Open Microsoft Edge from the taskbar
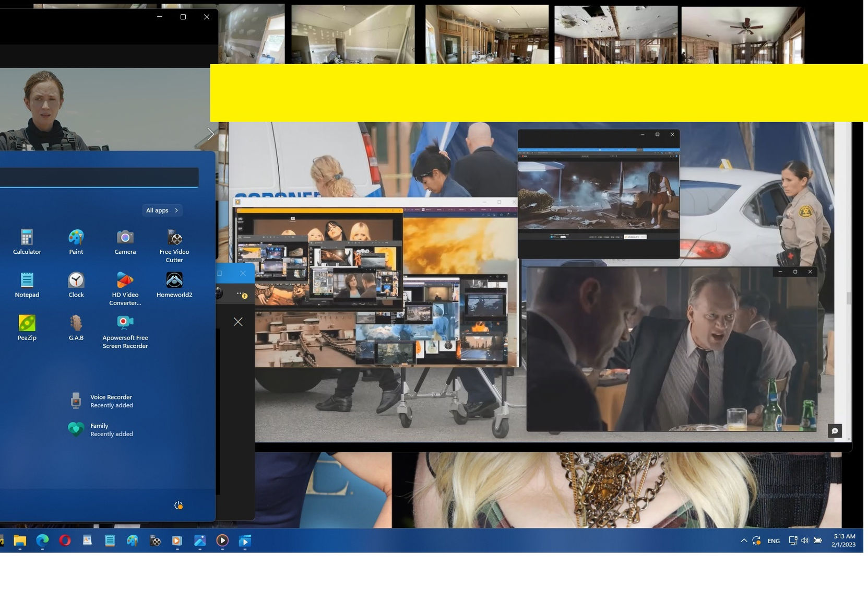Image resolution: width=868 pixels, height=610 pixels. 42,541
